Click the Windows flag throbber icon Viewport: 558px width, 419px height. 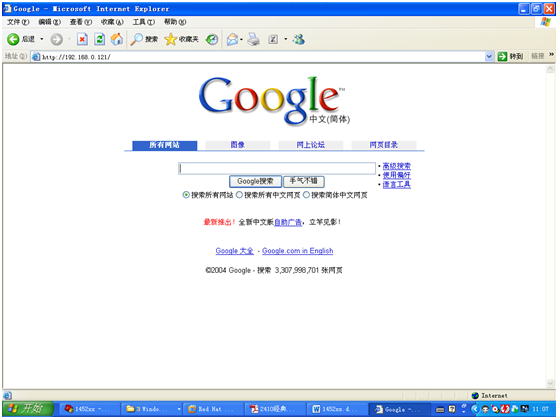coord(545,22)
